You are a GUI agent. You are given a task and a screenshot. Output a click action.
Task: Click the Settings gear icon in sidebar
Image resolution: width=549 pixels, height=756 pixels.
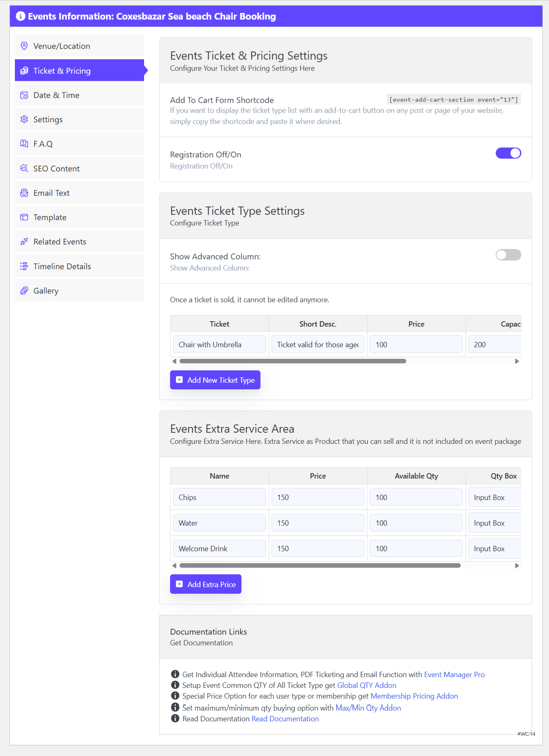click(x=24, y=120)
